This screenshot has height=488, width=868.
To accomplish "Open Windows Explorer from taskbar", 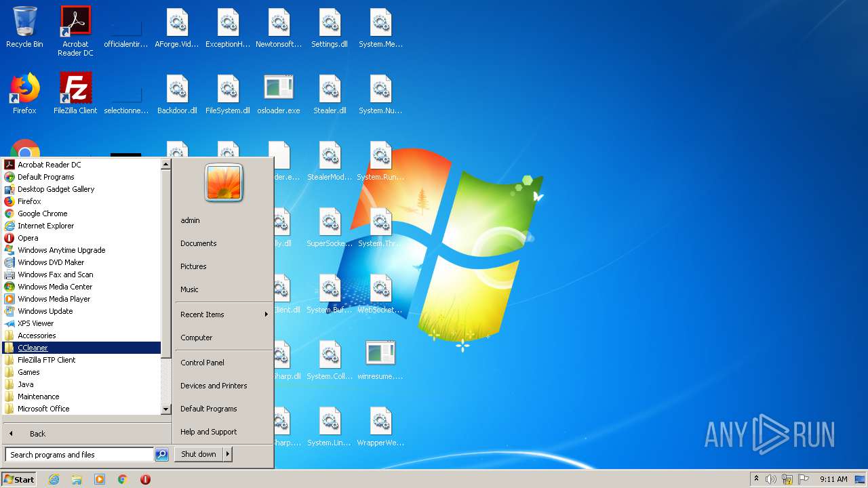I will point(77,479).
